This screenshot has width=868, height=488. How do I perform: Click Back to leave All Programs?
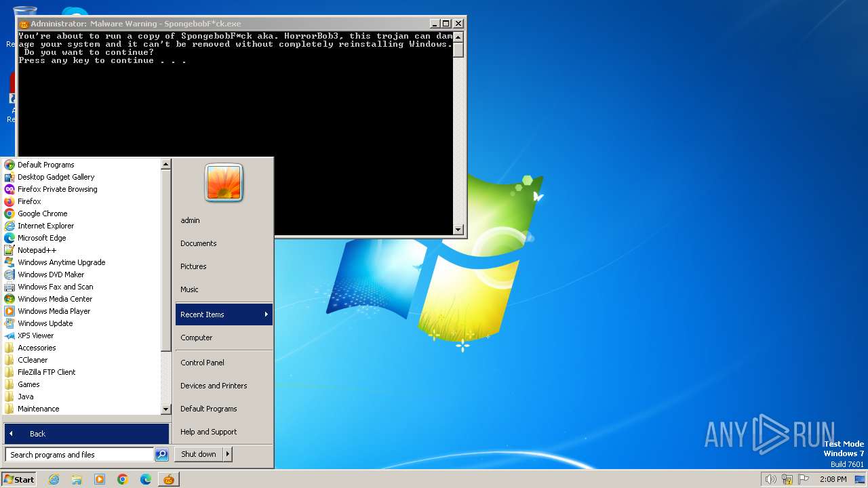click(87, 434)
